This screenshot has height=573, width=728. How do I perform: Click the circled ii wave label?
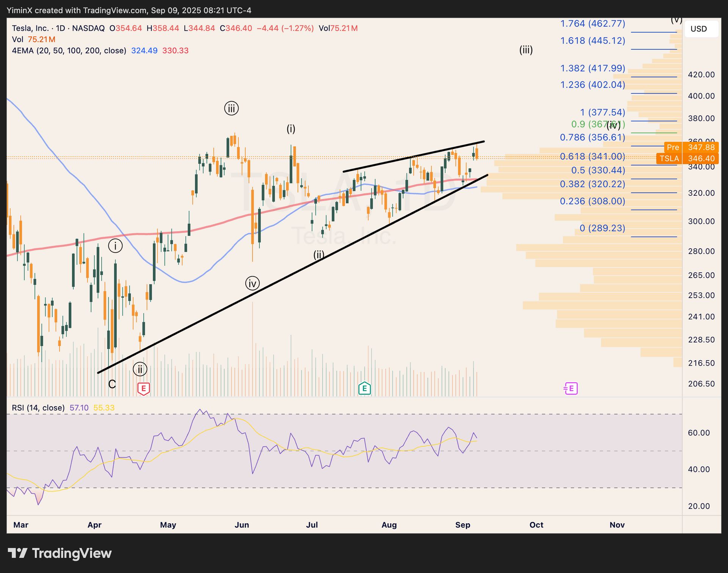point(140,369)
